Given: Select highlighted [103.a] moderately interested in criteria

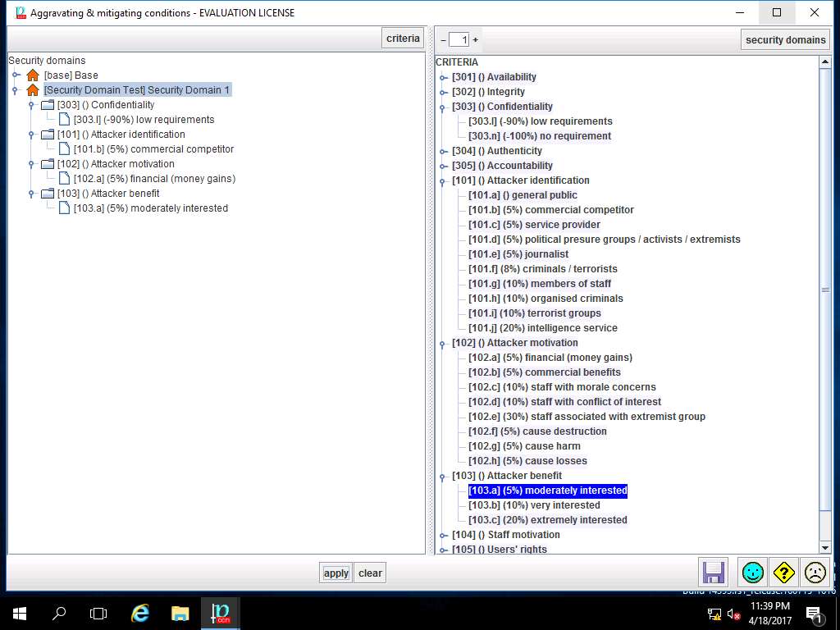Looking at the screenshot, I should coord(547,491).
